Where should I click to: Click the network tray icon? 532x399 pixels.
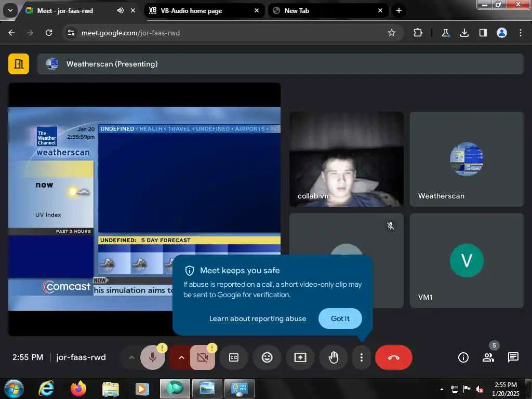[x=454, y=389]
